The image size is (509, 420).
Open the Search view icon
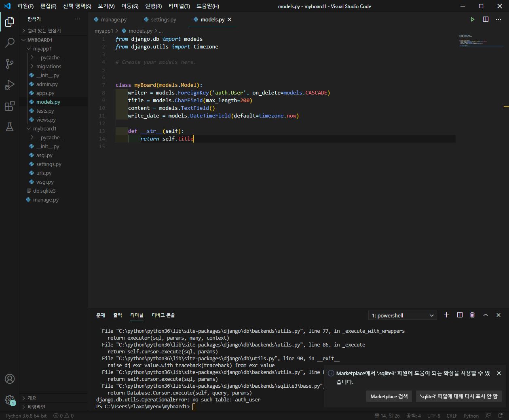[x=10, y=43]
